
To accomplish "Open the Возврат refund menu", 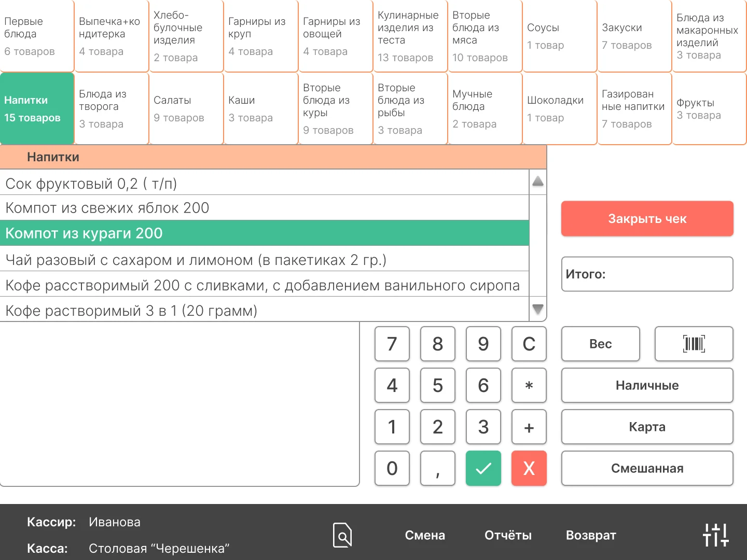I will point(591,535).
